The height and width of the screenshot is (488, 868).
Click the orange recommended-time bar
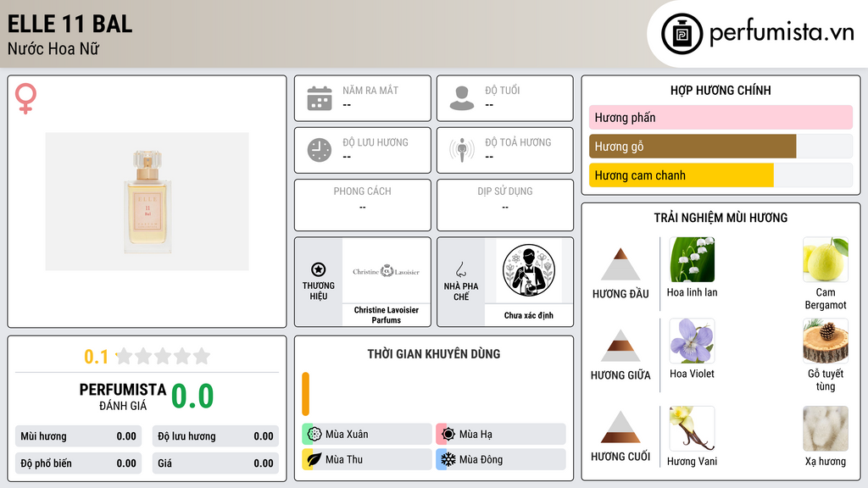pyautogui.click(x=305, y=394)
